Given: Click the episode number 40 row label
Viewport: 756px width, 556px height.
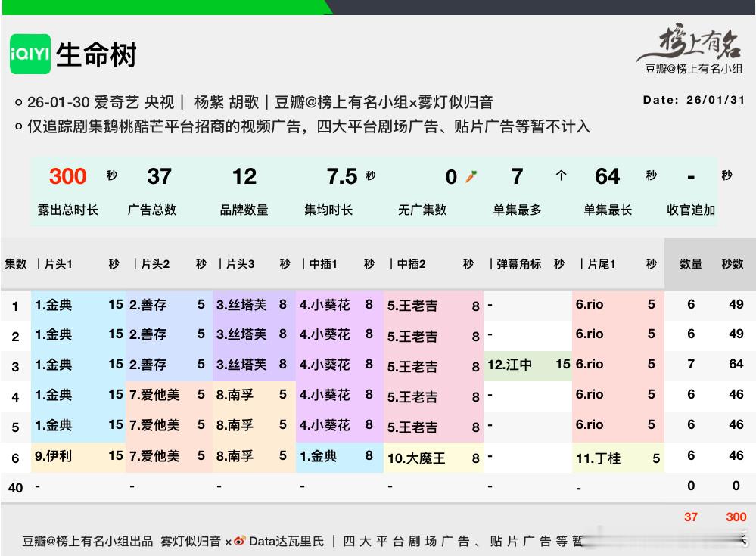Looking at the screenshot, I should tap(15, 488).
